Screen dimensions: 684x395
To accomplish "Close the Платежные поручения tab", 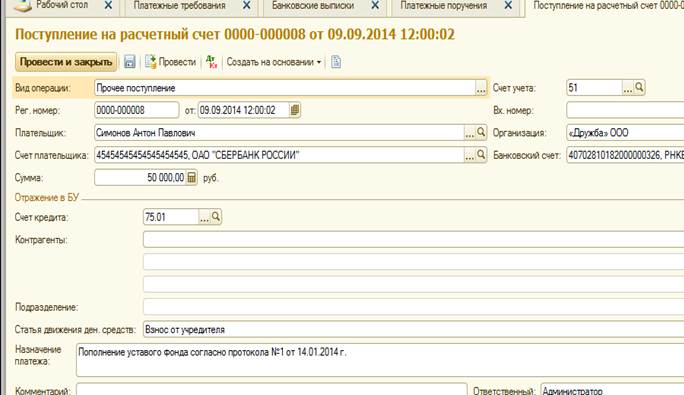I will point(508,6).
